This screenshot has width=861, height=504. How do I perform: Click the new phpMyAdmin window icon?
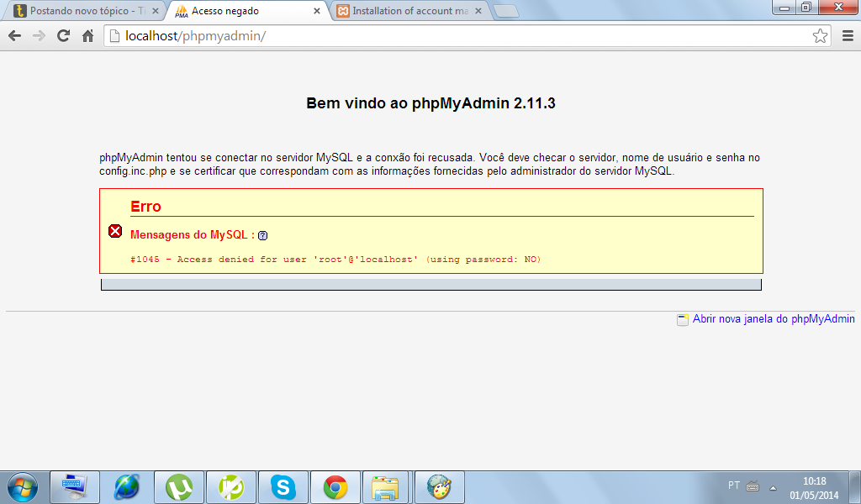click(683, 320)
